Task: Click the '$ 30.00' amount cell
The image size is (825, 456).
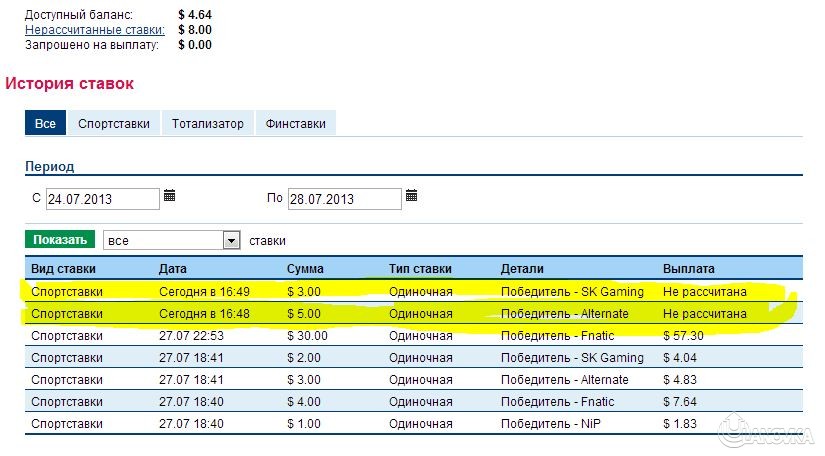Action: [307, 336]
